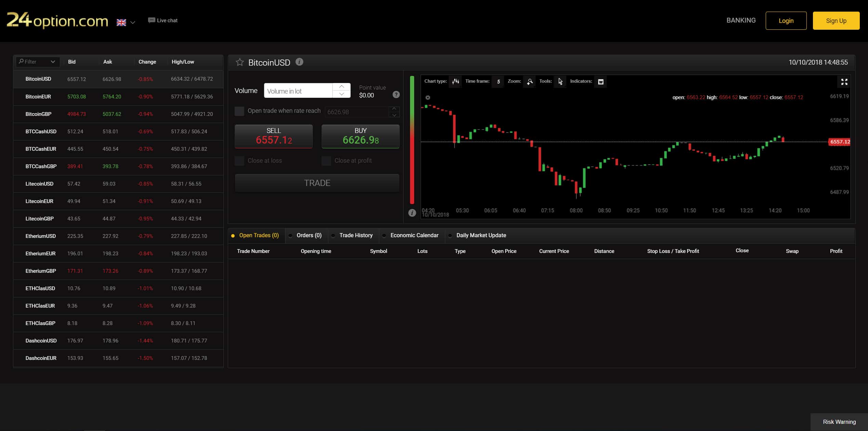Expand the chart to fullscreen
The image size is (868, 431).
pos(844,82)
